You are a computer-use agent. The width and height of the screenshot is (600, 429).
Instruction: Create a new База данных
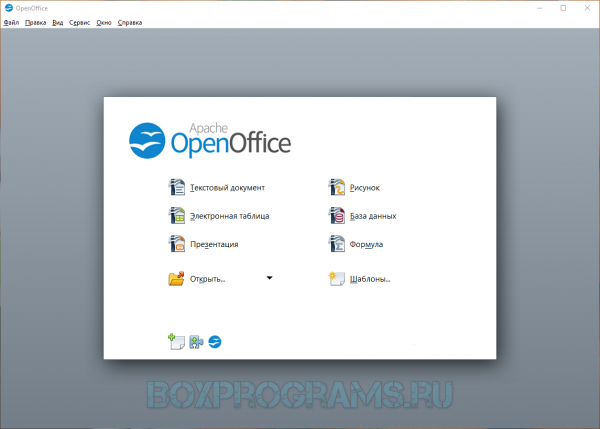click(x=373, y=216)
